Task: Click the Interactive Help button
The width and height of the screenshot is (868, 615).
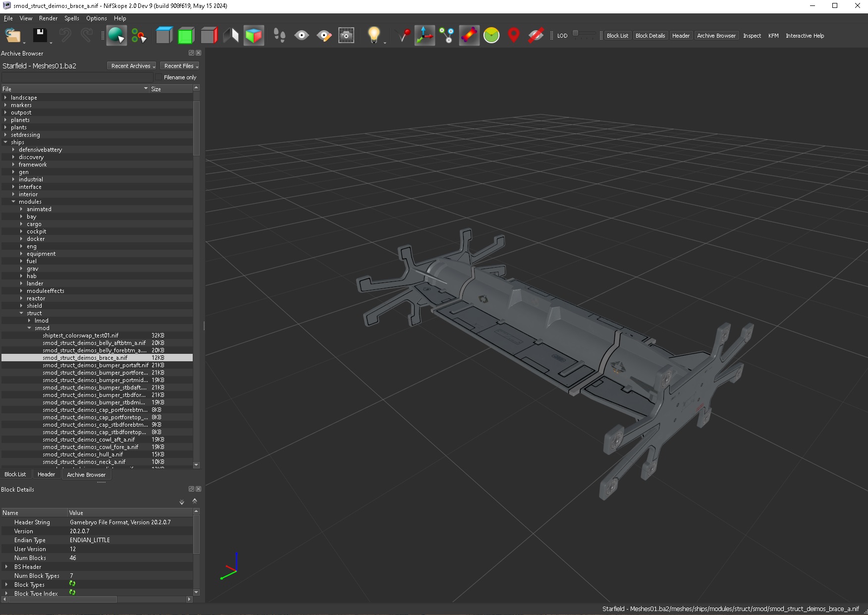Action: coord(805,36)
